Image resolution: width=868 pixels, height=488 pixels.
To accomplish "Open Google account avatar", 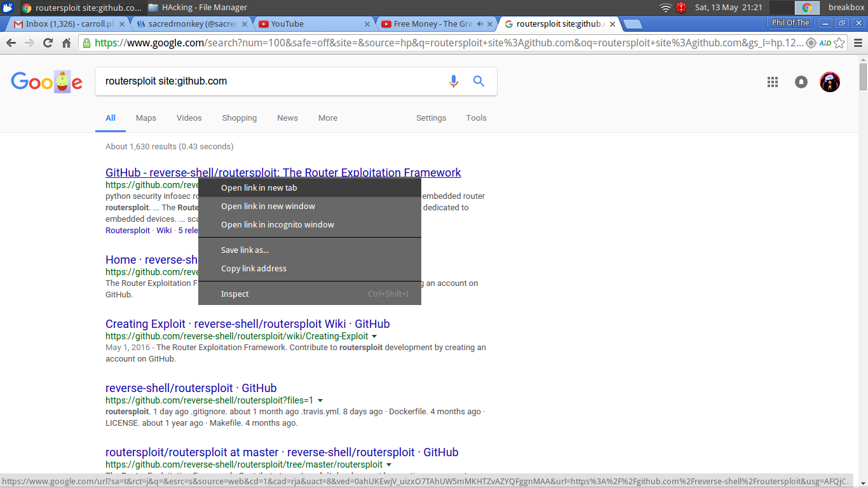I will pos(830,82).
